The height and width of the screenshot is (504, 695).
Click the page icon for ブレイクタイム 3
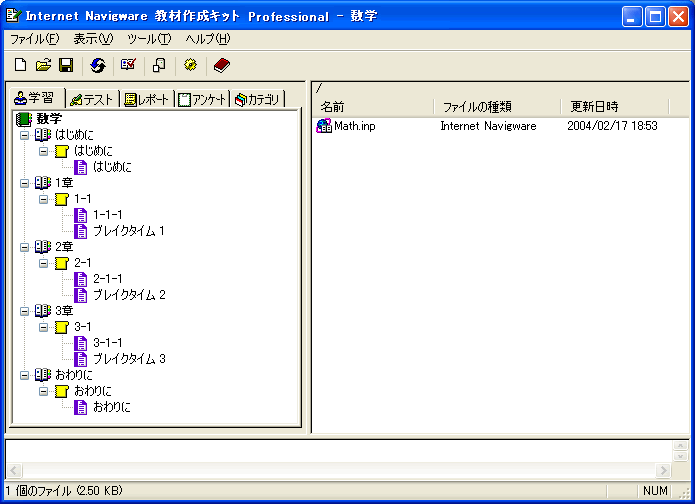pos(80,359)
